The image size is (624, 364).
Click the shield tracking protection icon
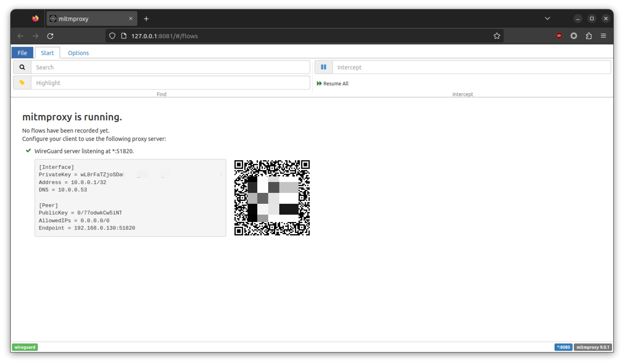pos(112,36)
